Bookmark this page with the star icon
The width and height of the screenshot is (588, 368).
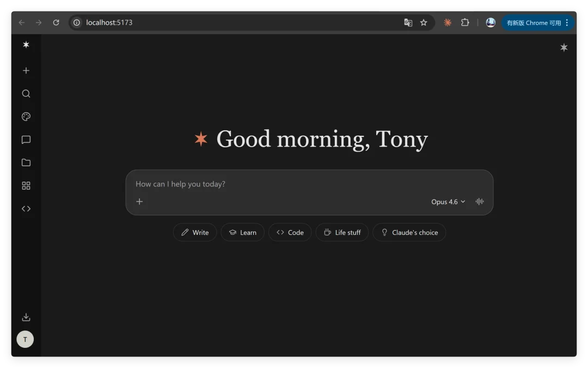point(424,23)
